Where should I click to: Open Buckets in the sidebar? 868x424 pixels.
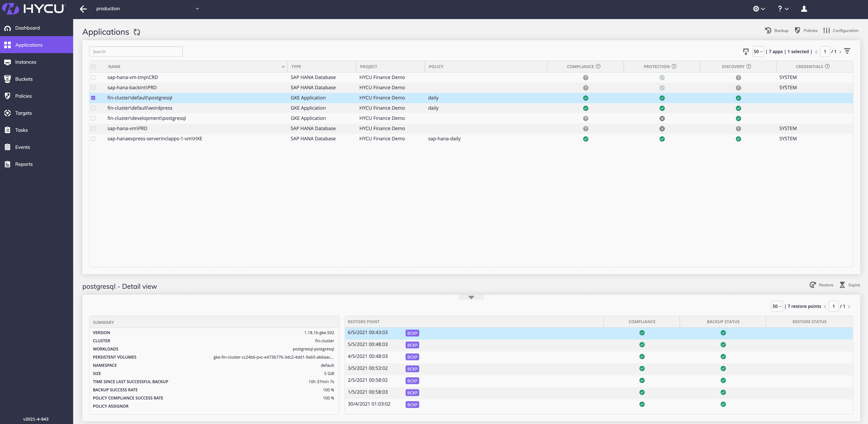pyautogui.click(x=36, y=79)
